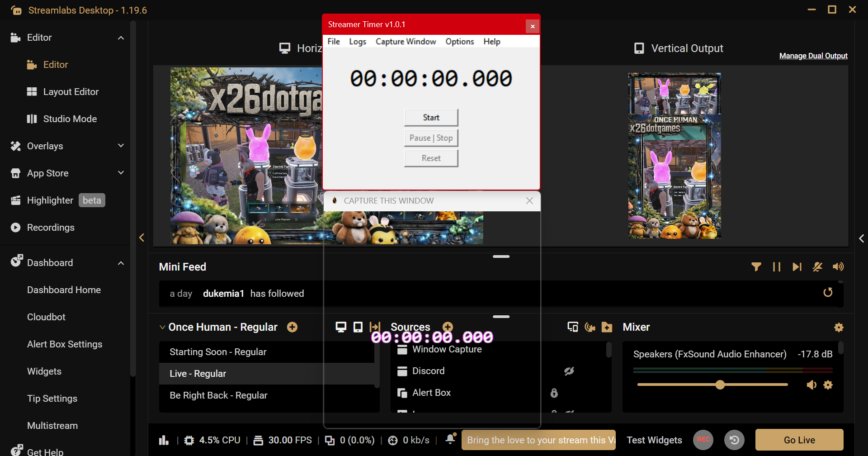This screenshot has width=868, height=456.
Task: Toggle horizontal display sources icon
Action: pos(341,327)
